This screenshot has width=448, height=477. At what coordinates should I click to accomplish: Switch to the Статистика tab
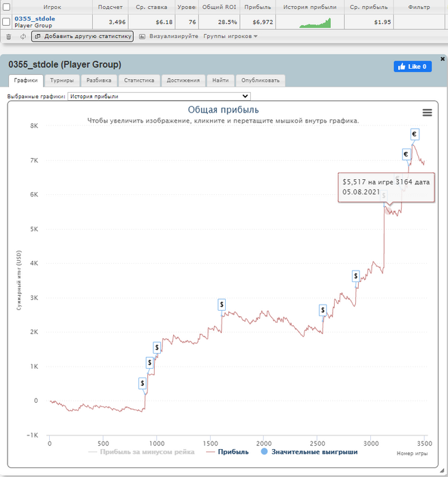[139, 80]
